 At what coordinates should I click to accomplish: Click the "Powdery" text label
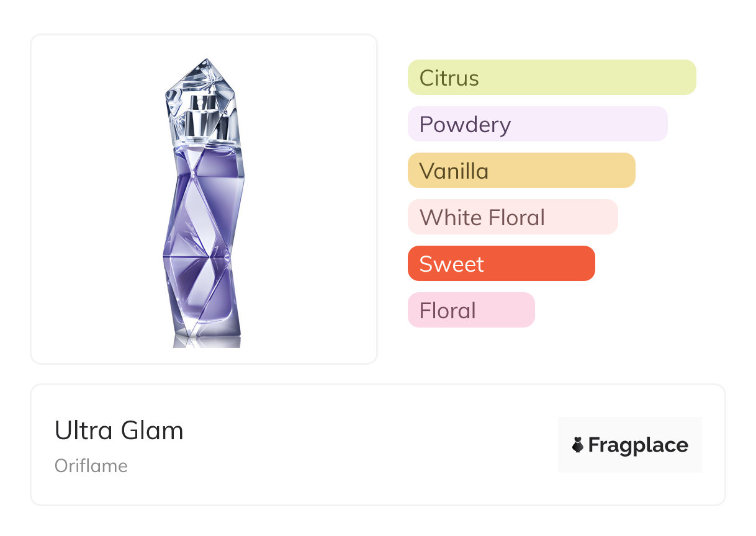pos(465,125)
